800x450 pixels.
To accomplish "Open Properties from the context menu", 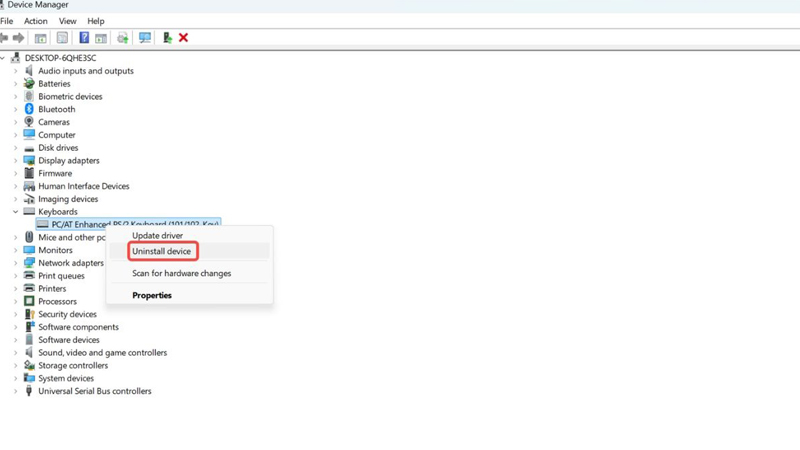I will point(152,296).
